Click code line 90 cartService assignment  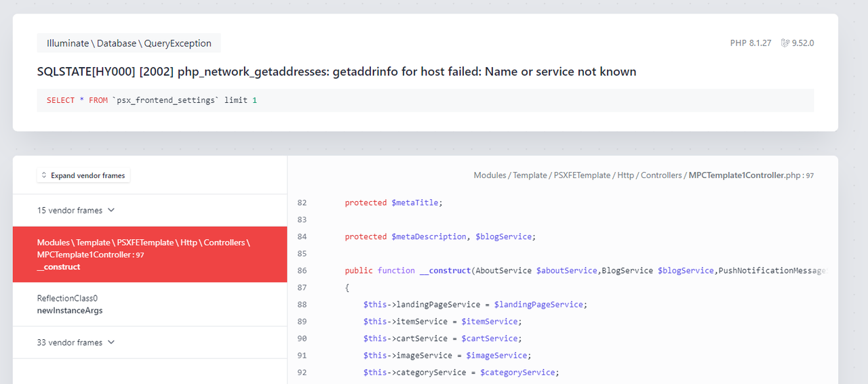[x=442, y=338]
